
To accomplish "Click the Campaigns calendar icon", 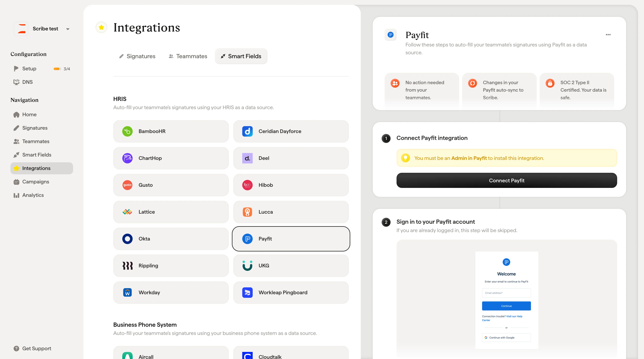I will coord(17,182).
